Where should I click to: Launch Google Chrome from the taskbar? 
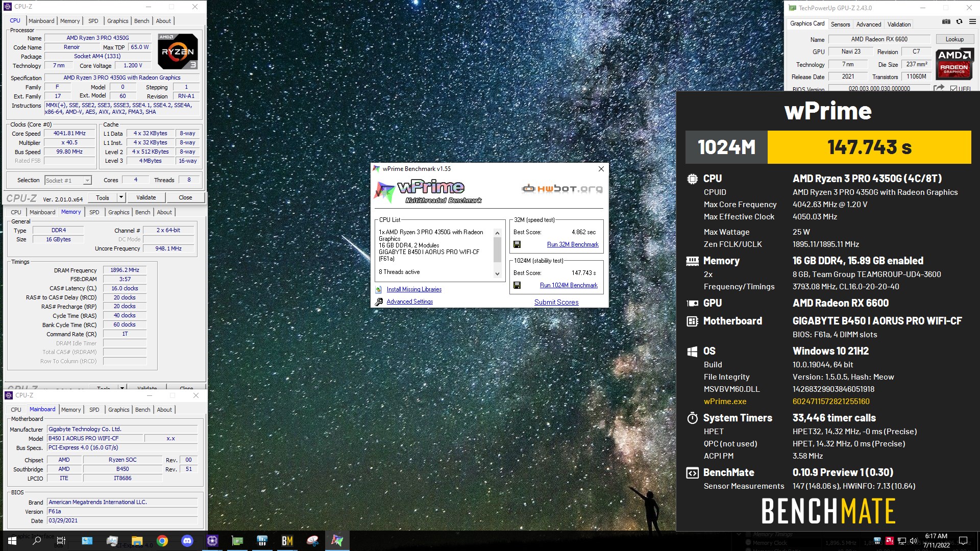tap(162, 541)
